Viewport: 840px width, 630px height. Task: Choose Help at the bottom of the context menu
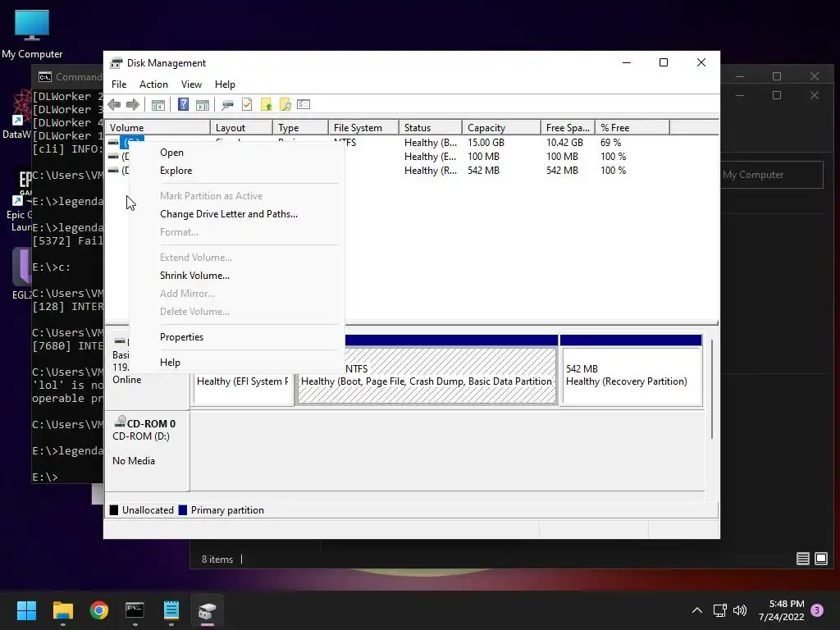point(236,363)
